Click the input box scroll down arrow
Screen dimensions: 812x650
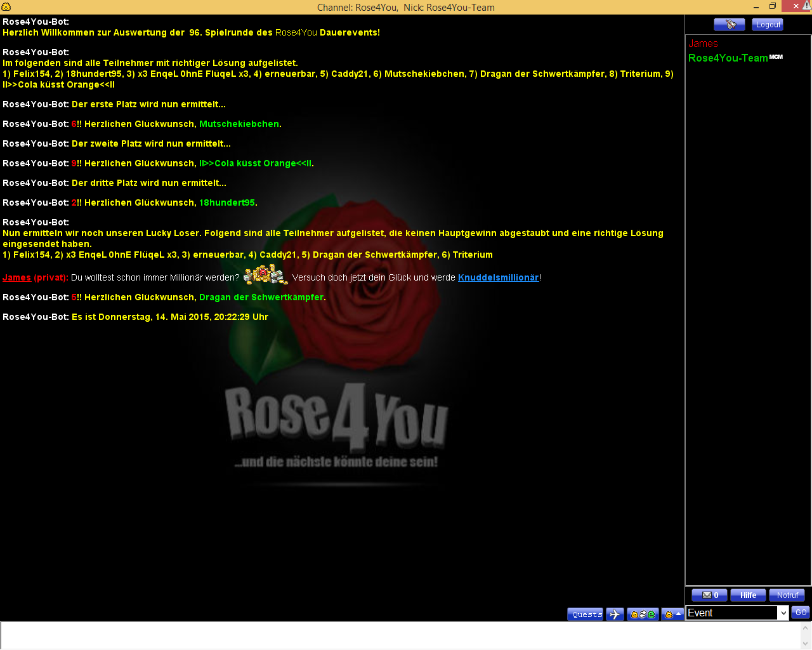(806, 644)
